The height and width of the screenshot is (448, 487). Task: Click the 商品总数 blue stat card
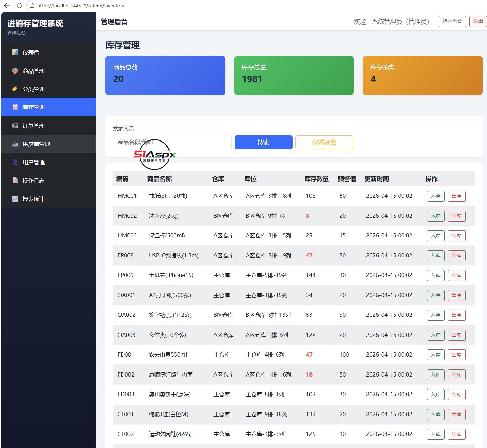coord(165,75)
